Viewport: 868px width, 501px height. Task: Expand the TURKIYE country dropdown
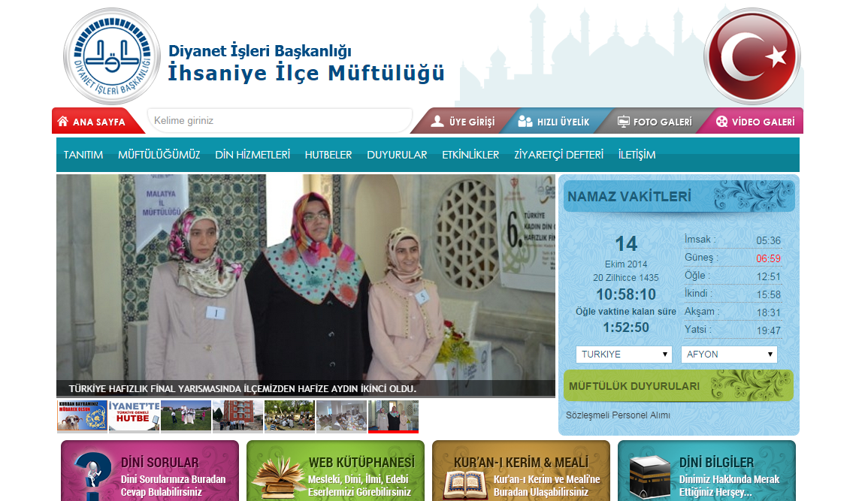(x=623, y=355)
